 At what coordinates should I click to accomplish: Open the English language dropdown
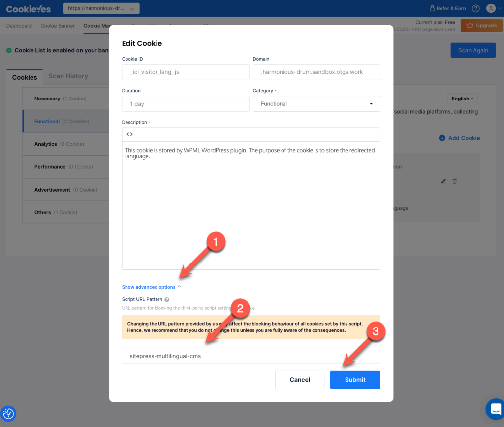pyautogui.click(x=462, y=99)
